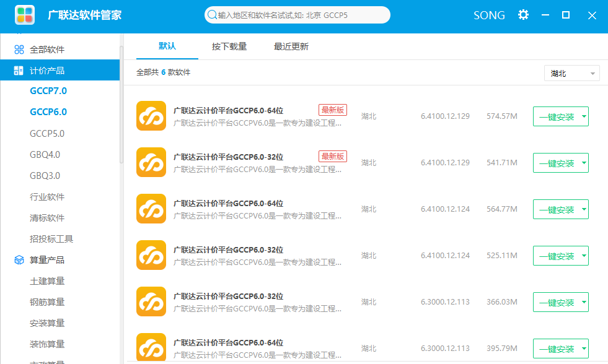Click 一键安装 for the 574.57M version
This screenshot has width=608, height=364.
tap(557, 116)
